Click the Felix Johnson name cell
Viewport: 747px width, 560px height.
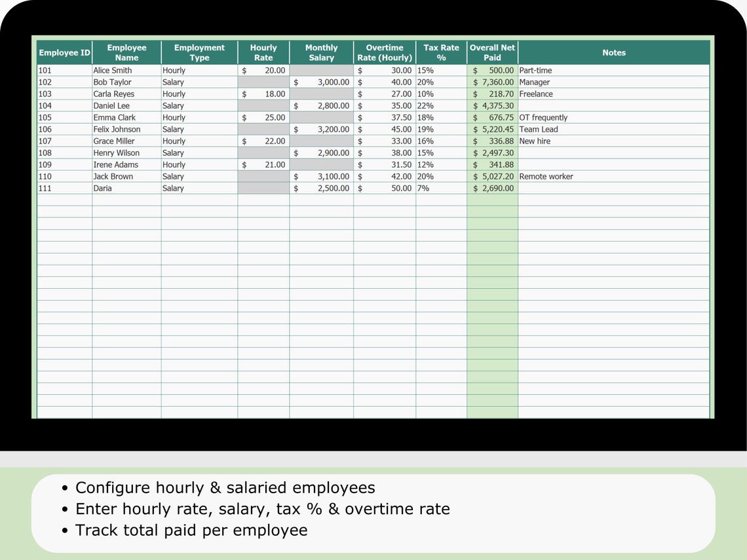pos(126,129)
